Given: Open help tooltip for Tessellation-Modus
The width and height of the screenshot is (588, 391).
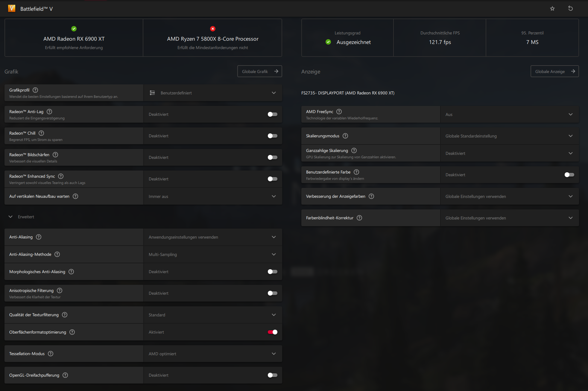Looking at the screenshot, I should [x=51, y=354].
